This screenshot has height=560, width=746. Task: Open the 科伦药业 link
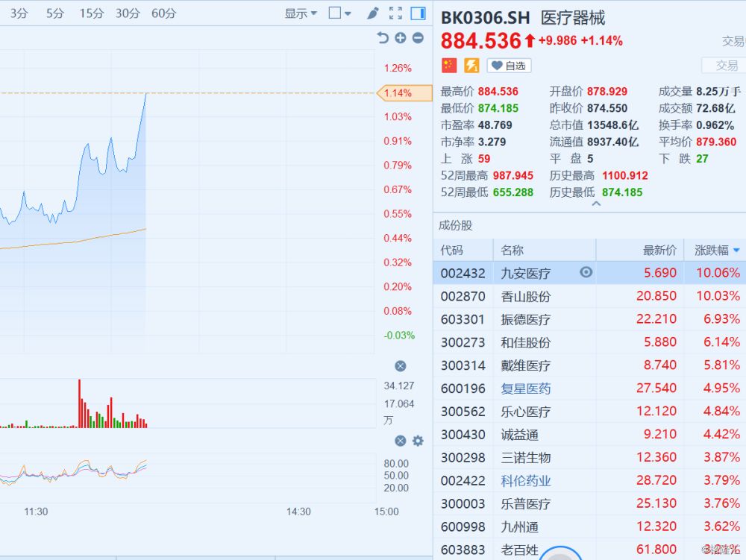[526, 481]
